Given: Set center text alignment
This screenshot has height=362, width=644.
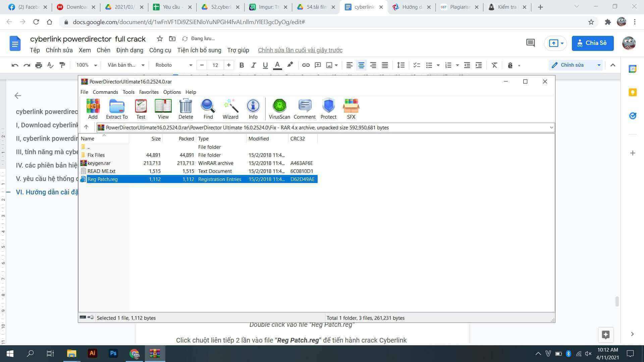Looking at the screenshot, I should click(x=361, y=65).
